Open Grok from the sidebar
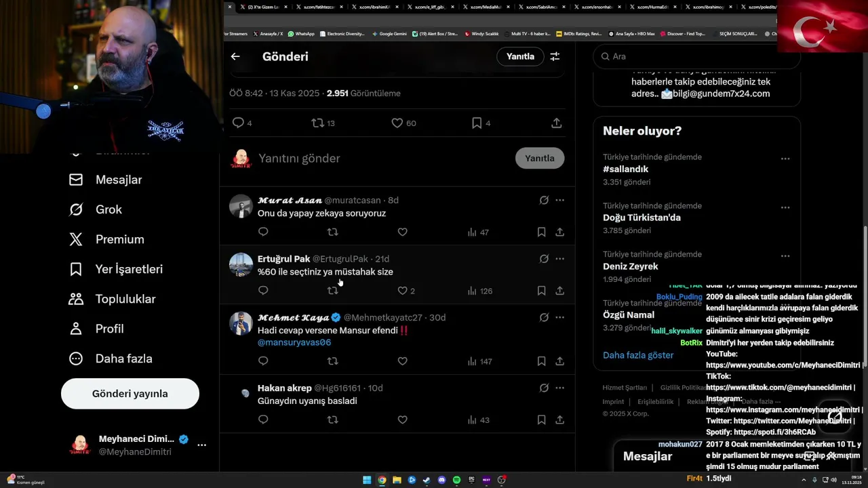 [x=95, y=209]
